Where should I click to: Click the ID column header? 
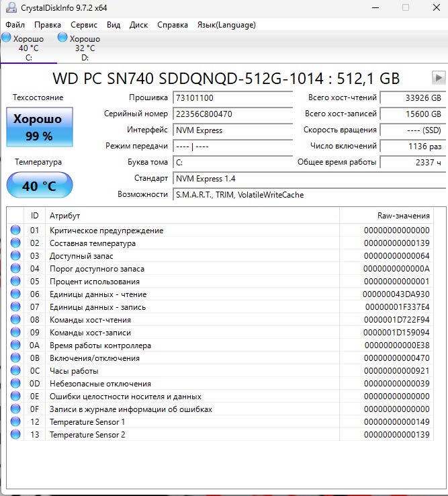(34, 216)
